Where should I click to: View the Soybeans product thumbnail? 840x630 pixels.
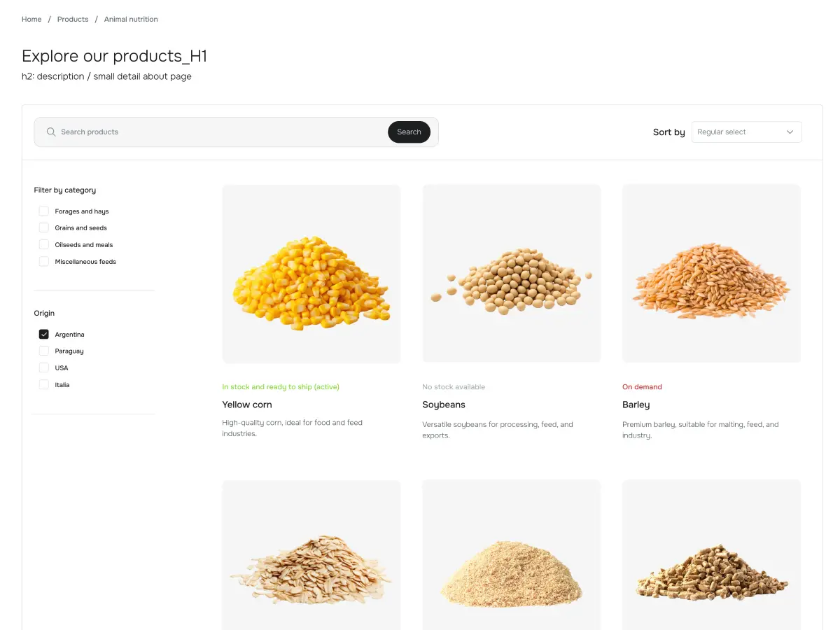[512, 274]
